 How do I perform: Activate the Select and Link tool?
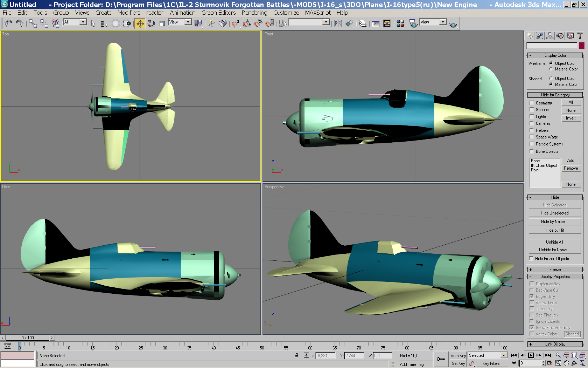(33, 23)
